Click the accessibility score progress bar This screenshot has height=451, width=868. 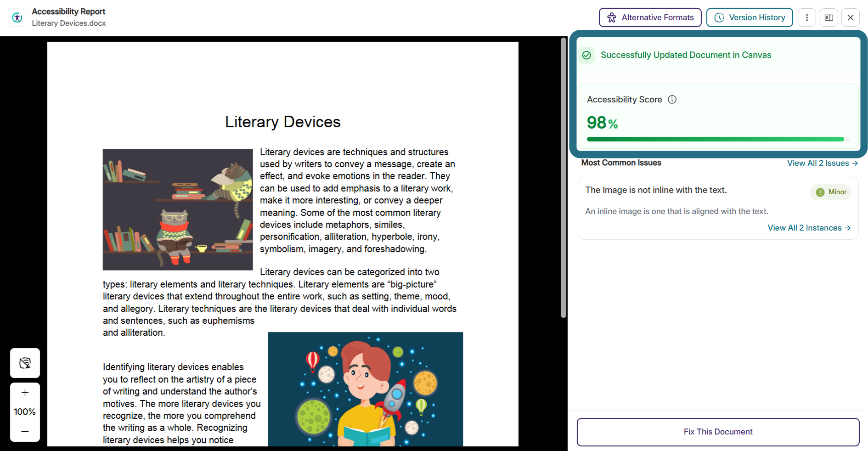(x=718, y=139)
